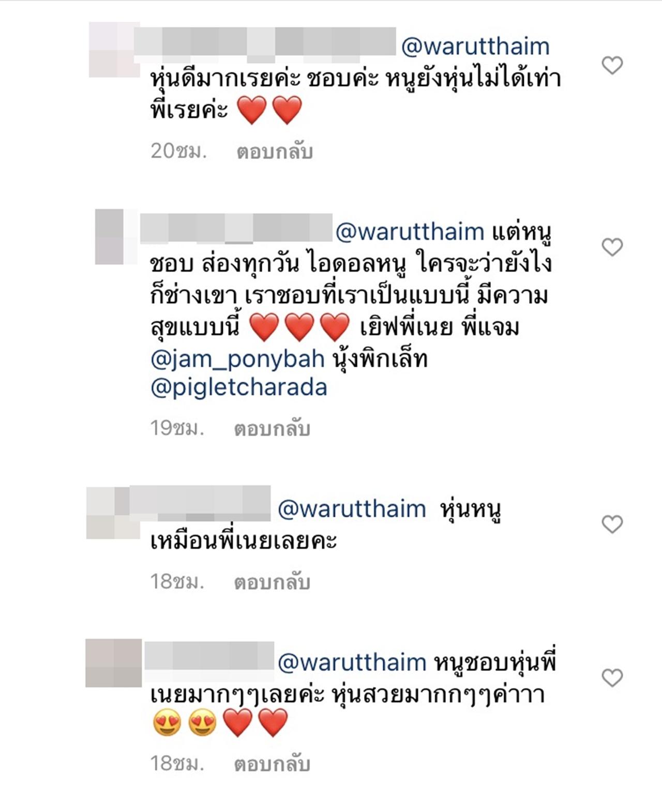
Task: Open @warutthaim mention before หุ่นหนู
Action: (352, 509)
